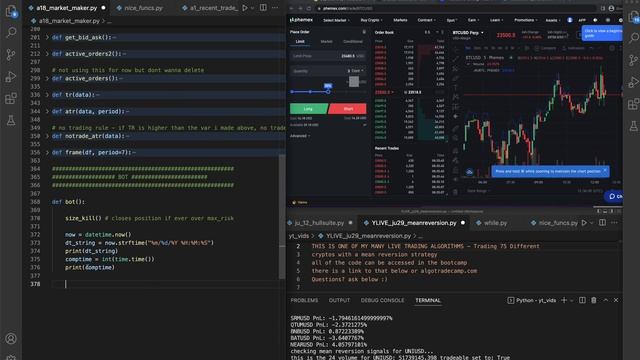The height and width of the screenshot is (360, 640).
Task: Open the Python - yt_vids terminal selector
Action: [532, 300]
